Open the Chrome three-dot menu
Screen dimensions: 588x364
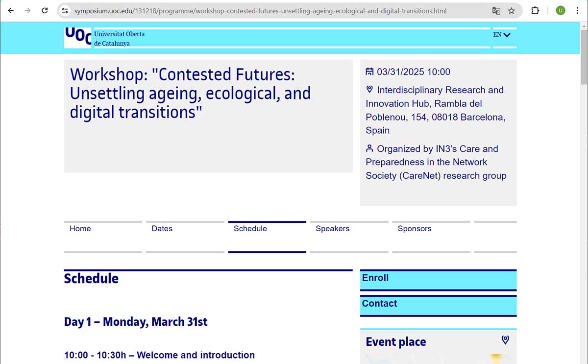[x=577, y=10]
